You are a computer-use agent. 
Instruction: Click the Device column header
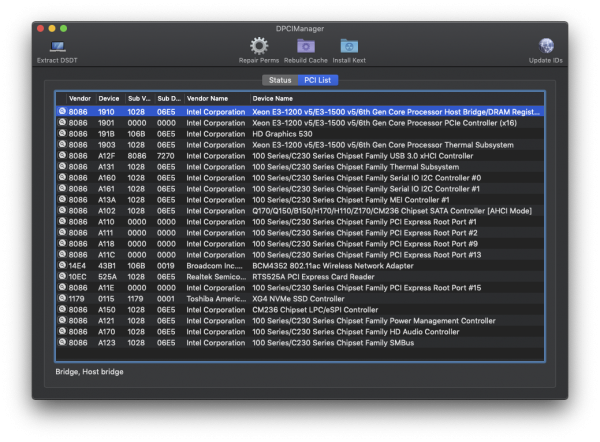[109, 99]
